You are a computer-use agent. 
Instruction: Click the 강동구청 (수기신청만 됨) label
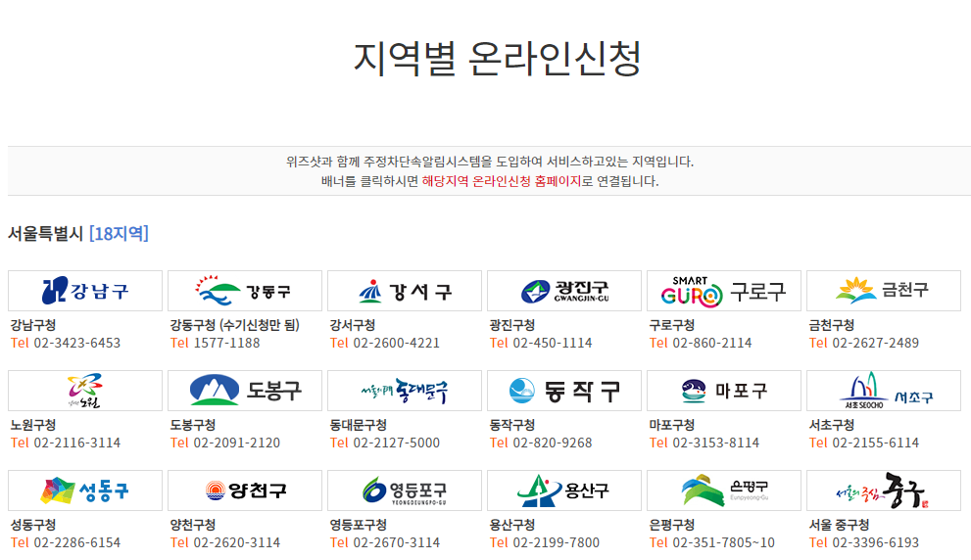point(235,325)
